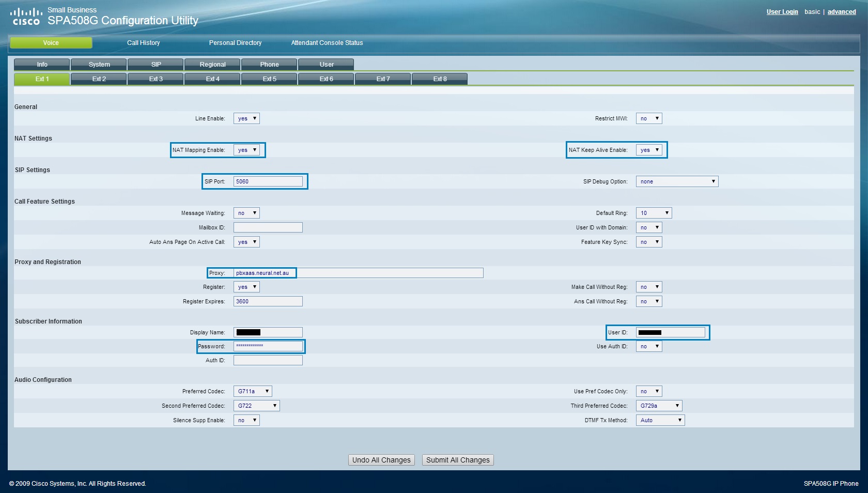Screen dimensions: 868x493
Task: Open the Call History tab
Action: coord(144,43)
